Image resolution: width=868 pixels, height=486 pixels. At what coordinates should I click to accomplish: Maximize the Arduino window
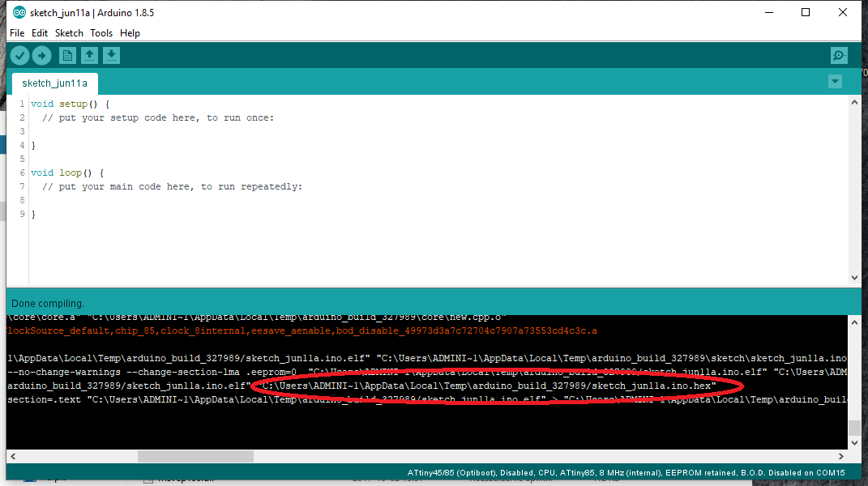coord(806,12)
